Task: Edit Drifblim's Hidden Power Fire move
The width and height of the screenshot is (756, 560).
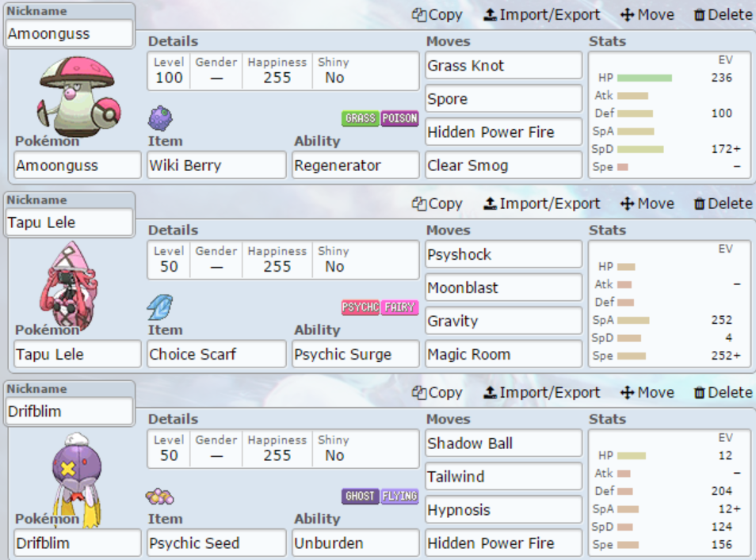Action: [504, 543]
